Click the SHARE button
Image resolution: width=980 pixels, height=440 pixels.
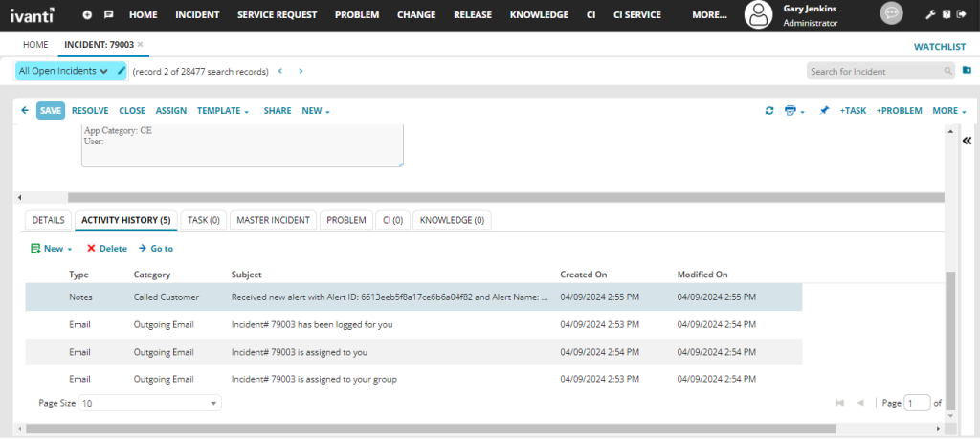point(278,111)
